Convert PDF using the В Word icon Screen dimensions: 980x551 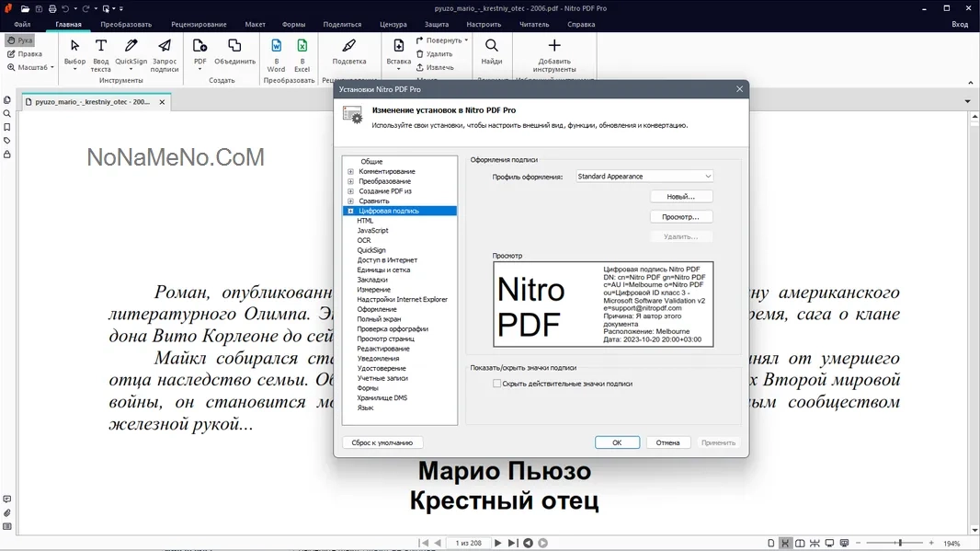276,46
